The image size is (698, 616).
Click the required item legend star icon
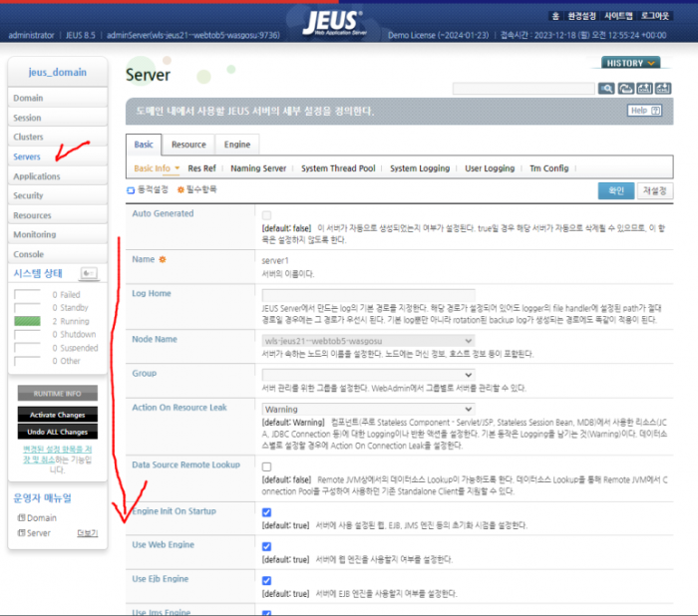click(180, 190)
